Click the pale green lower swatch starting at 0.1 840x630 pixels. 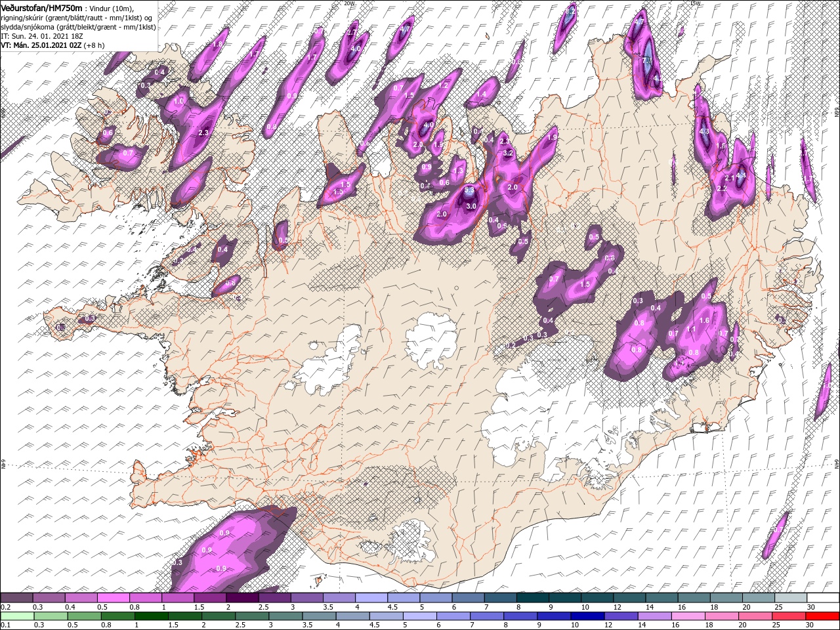tap(16, 616)
